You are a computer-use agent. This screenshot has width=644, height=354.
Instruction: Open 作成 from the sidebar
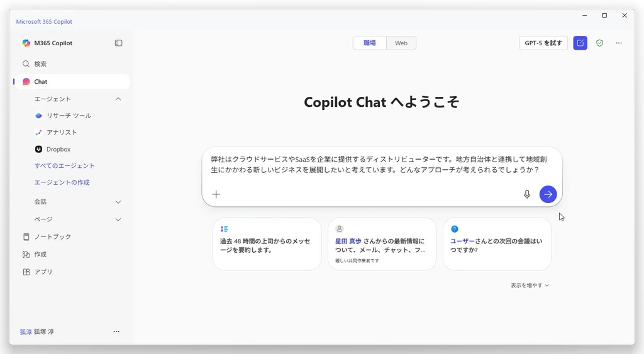(35, 254)
